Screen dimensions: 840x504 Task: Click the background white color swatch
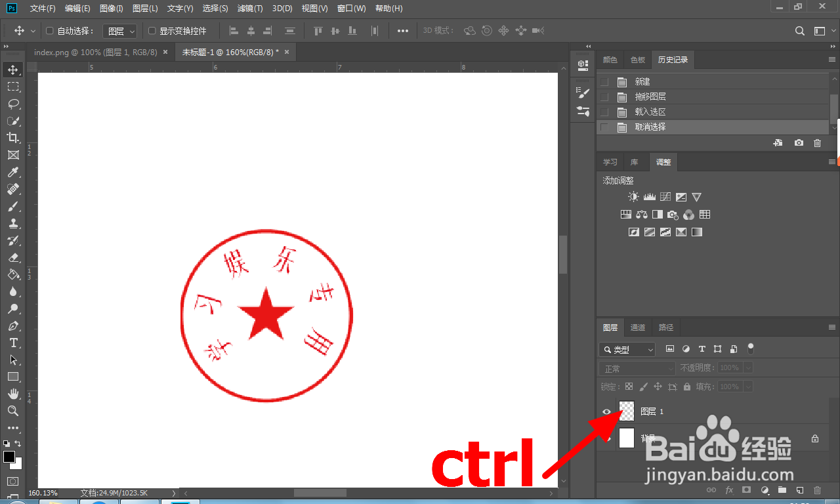[x=18, y=465]
